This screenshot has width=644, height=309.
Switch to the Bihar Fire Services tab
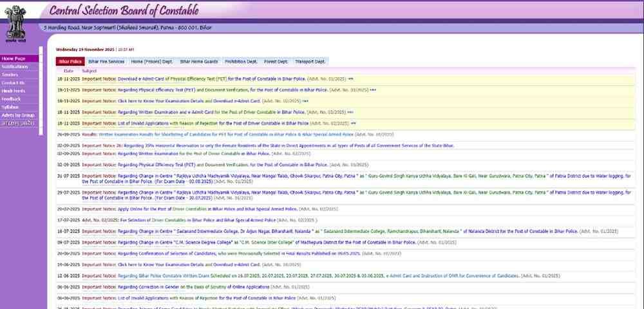(x=106, y=62)
